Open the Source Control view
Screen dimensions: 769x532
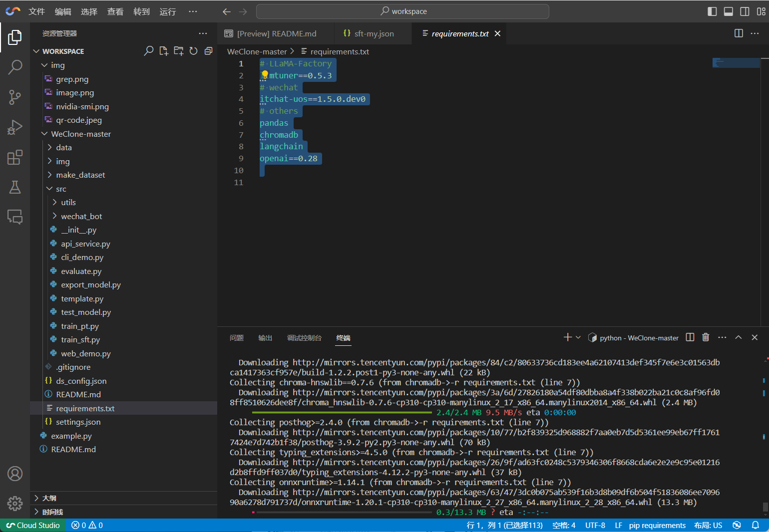15,97
